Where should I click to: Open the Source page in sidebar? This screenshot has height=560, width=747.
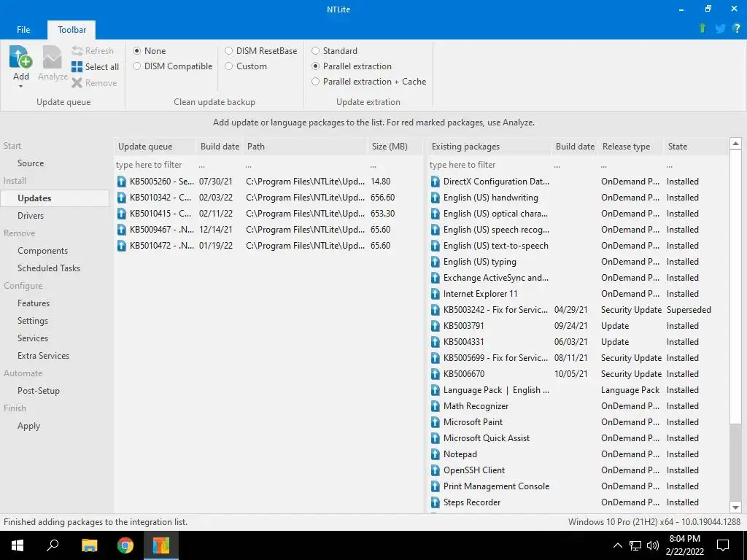click(x=31, y=163)
